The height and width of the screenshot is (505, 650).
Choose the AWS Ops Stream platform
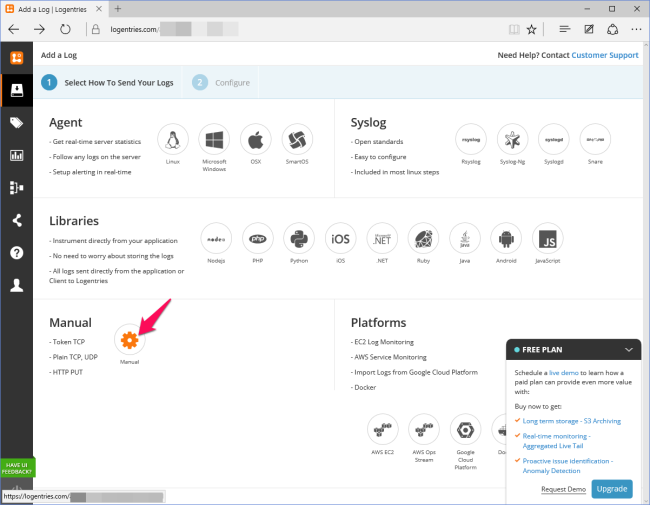[424, 430]
